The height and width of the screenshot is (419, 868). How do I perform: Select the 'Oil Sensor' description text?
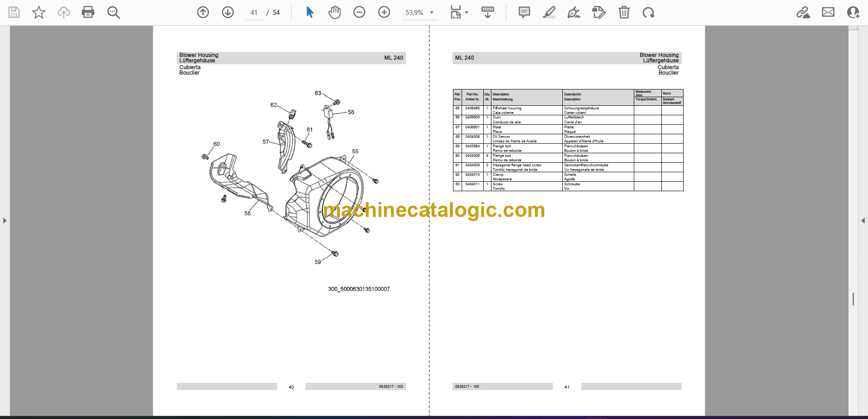[x=501, y=137]
